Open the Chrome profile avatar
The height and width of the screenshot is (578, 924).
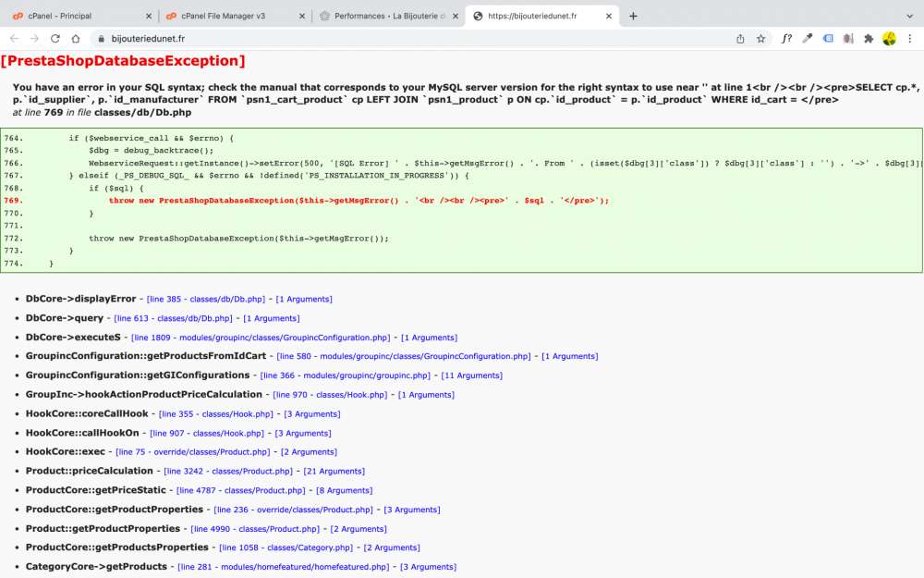[889, 38]
